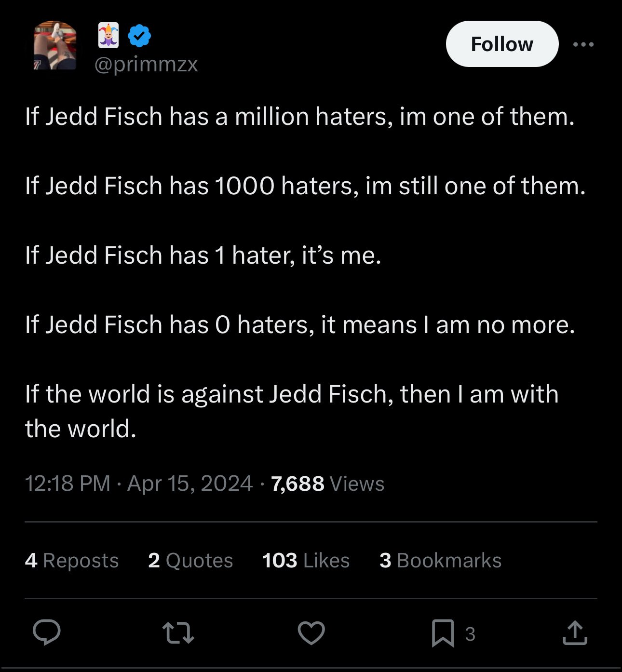View the profile picture avatar
The image size is (622, 672).
click(55, 46)
